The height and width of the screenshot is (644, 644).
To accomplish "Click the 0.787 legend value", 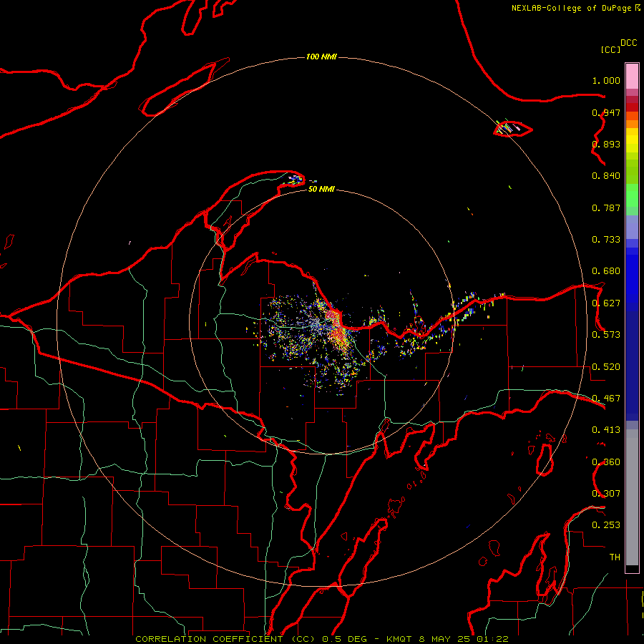I will [606, 208].
